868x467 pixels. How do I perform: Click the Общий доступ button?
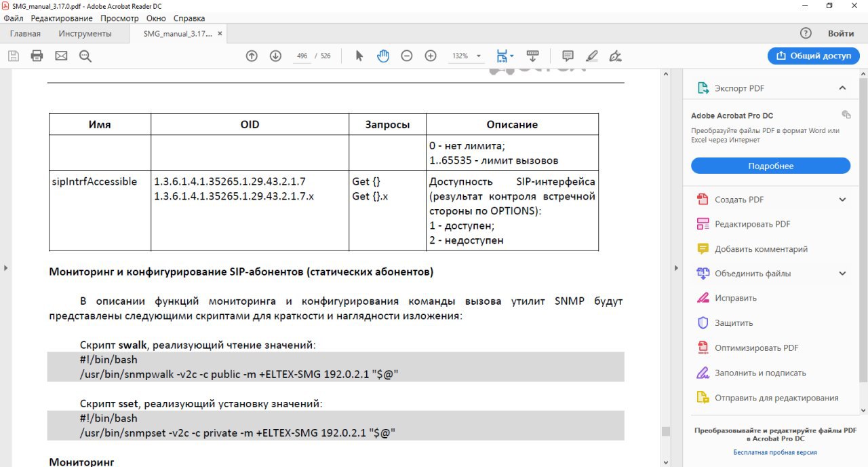814,56
